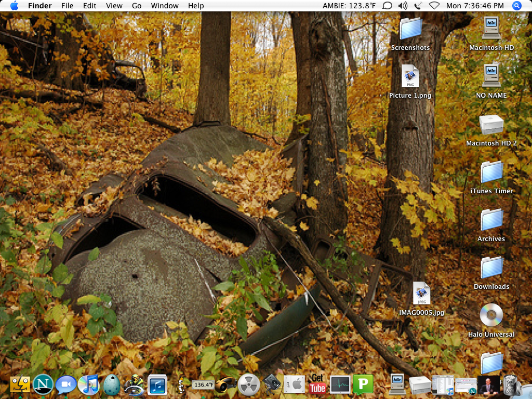Open the Finder menu
This screenshot has width=532, height=399.
coord(39,6)
